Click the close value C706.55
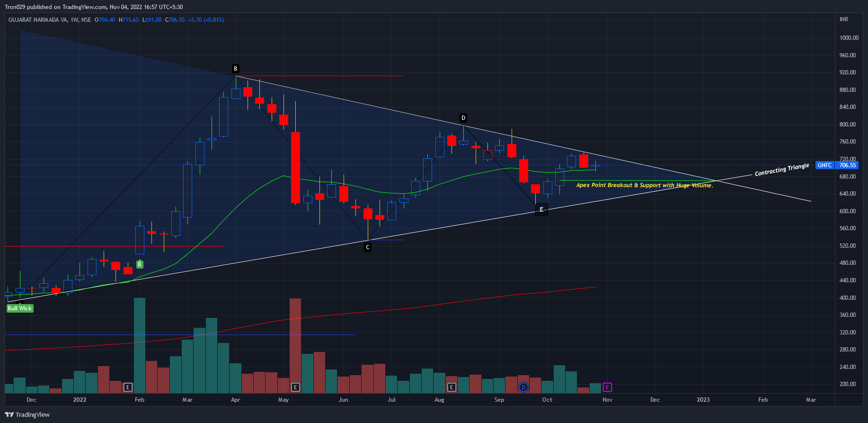868x423 pixels. (x=175, y=20)
